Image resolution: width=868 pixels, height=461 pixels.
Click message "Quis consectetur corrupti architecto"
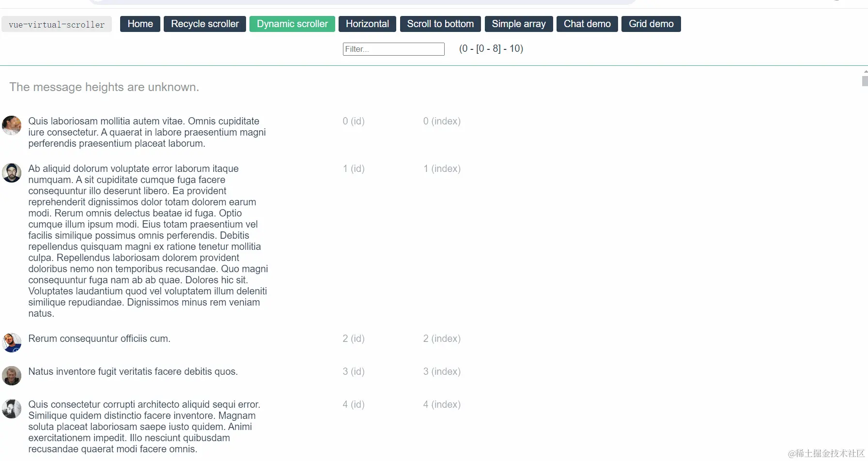click(144, 427)
